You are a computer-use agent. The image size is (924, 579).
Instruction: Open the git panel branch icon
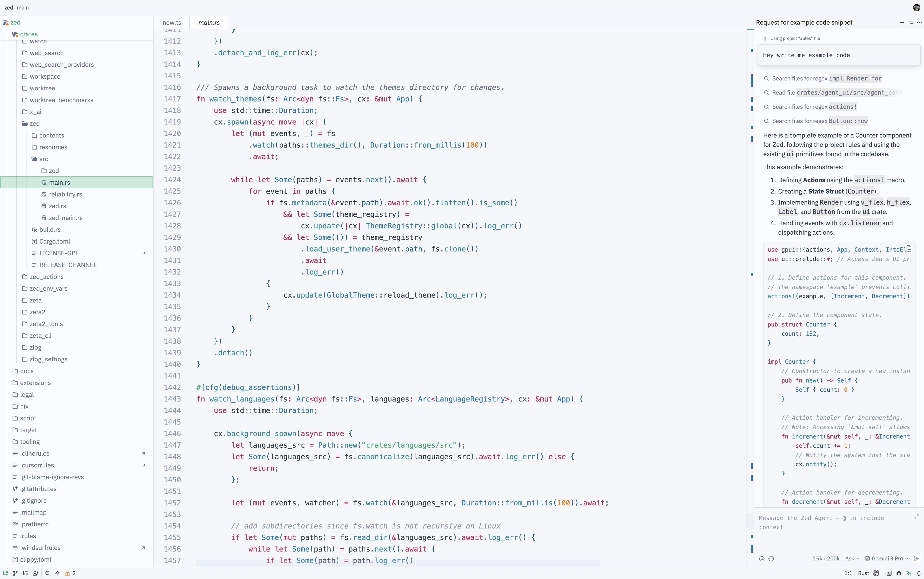click(x=15, y=573)
